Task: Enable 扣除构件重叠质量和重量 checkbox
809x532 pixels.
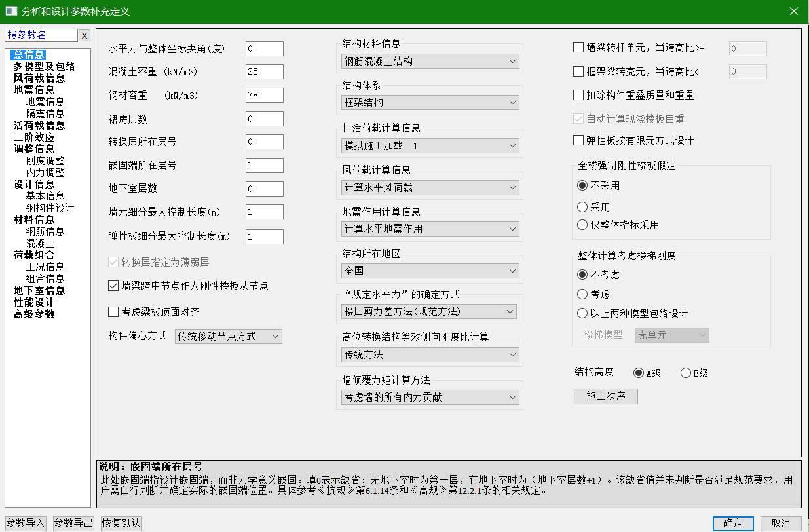Action: (x=578, y=95)
